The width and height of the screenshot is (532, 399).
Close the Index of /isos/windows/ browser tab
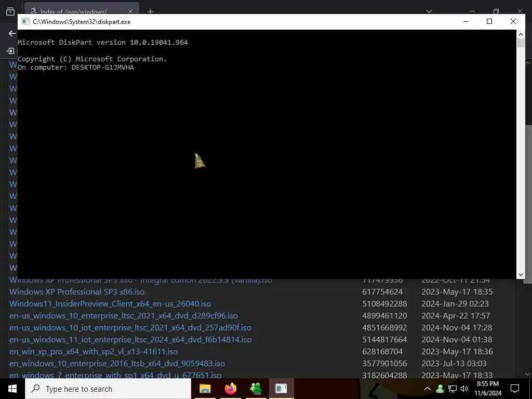click(x=130, y=11)
